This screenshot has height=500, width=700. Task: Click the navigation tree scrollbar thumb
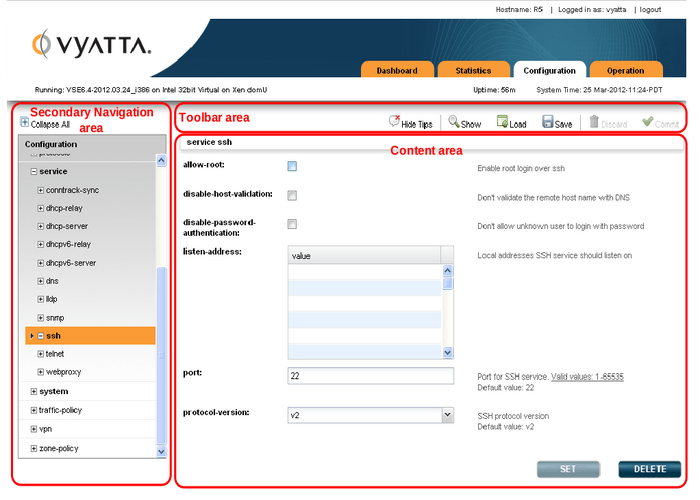[161, 355]
